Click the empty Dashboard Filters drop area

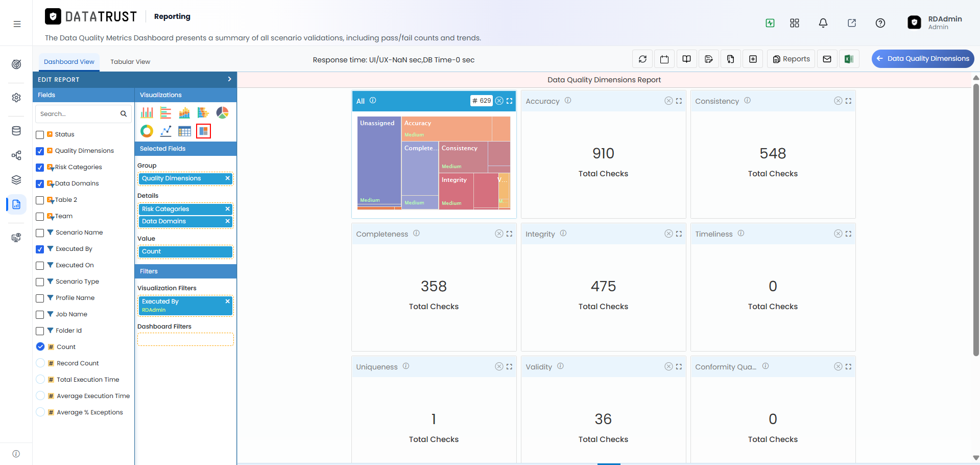(x=185, y=339)
